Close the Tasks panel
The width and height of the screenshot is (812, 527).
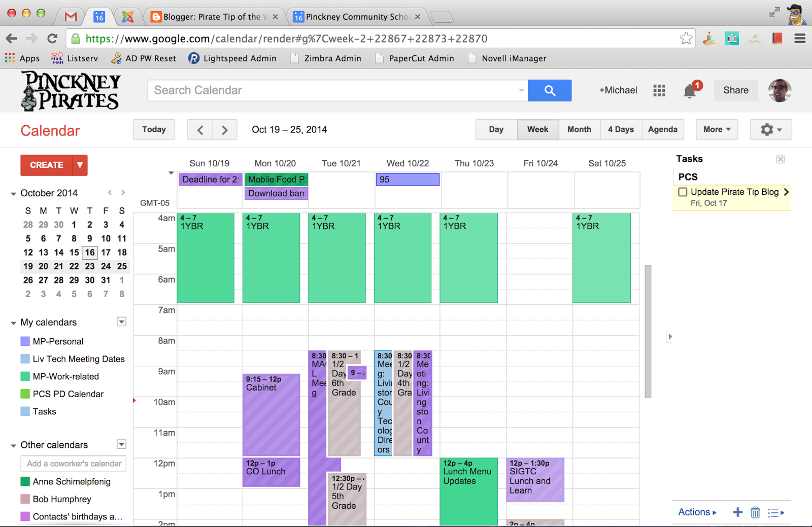[x=781, y=159]
